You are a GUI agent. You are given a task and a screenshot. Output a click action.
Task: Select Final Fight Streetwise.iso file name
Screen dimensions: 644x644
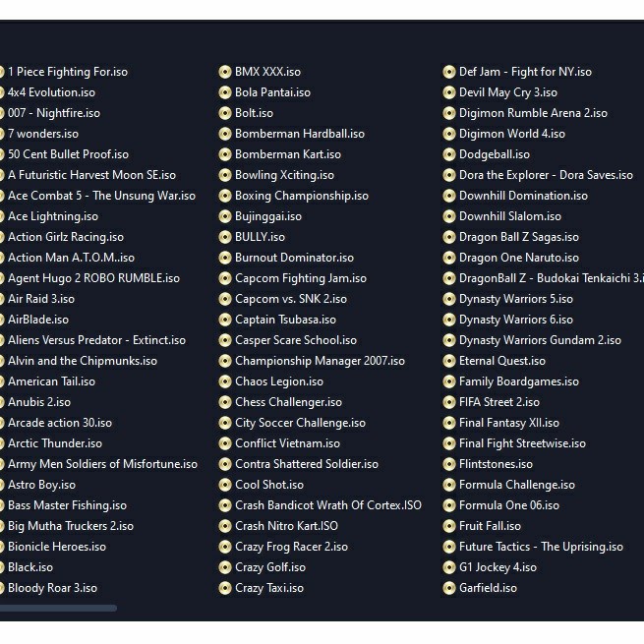pyautogui.click(x=522, y=443)
